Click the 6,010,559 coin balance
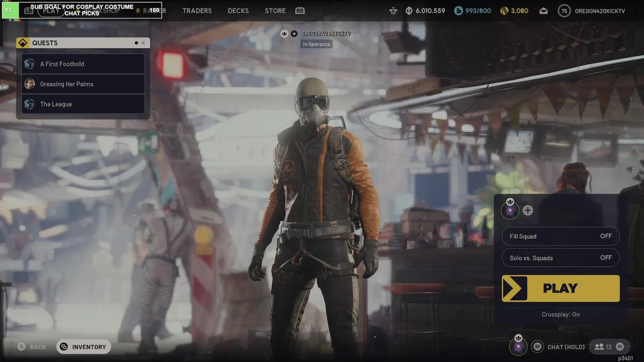644x362 pixels. pos(430,11)
